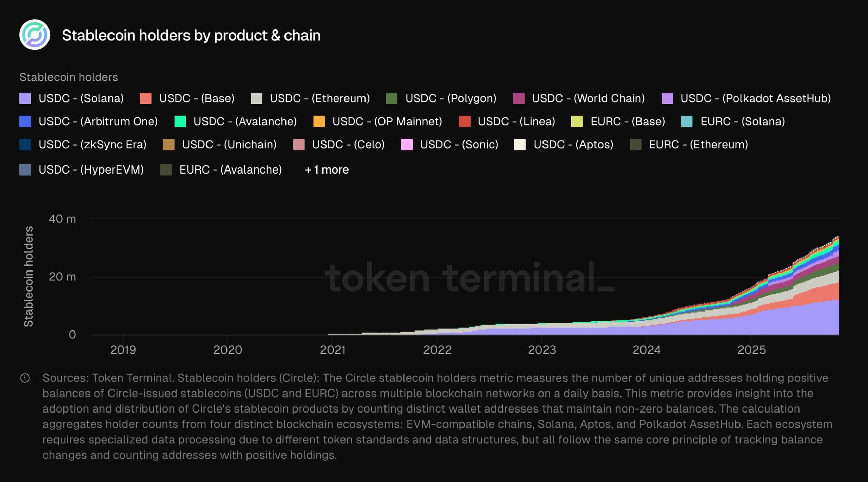Click the Circle logo icon
This screenshot has width=868, height=482.
click(35, 35)
